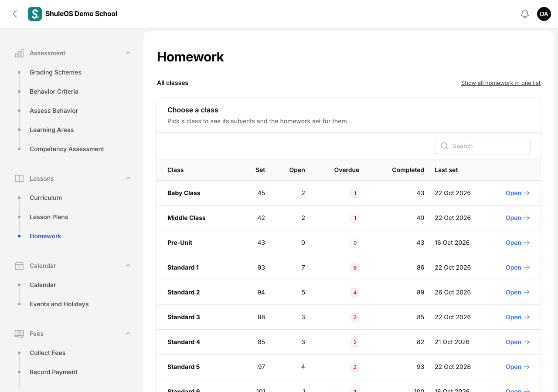Open the notifications bell

pyautogui.click(x=525, y=14)
